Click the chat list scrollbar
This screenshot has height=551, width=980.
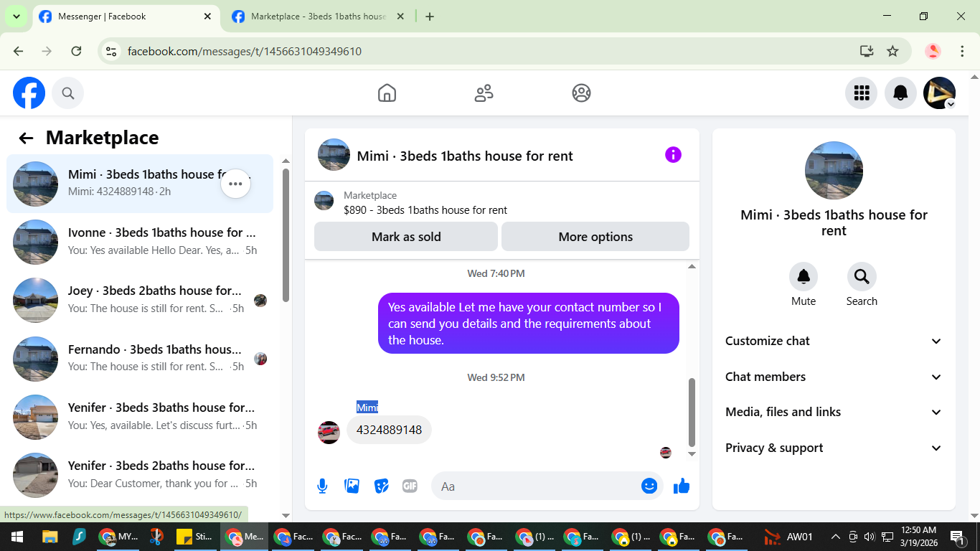(286, 235)
